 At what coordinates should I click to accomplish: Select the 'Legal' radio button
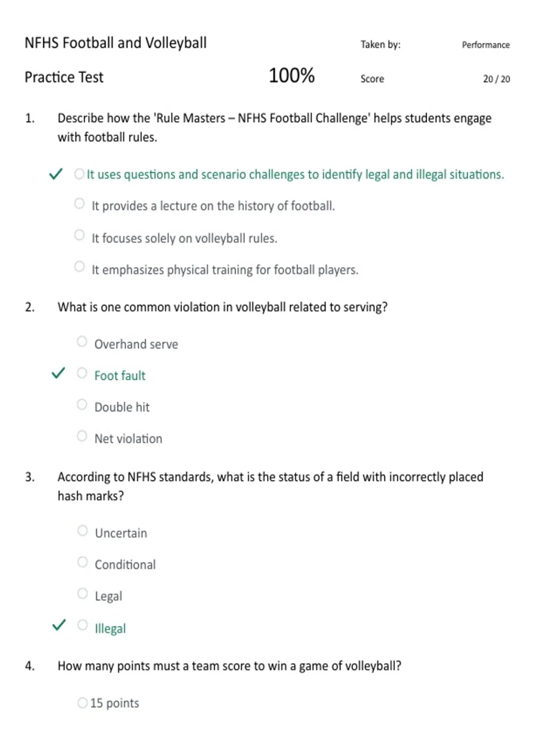tap(82, 593)
